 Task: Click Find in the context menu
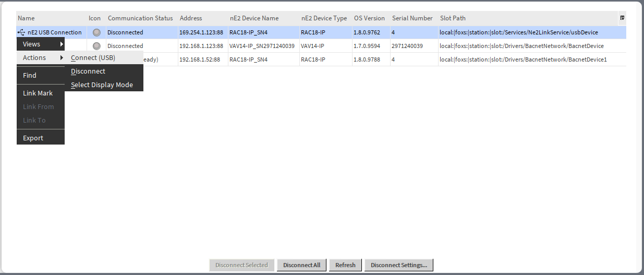[x=30, y=76]
